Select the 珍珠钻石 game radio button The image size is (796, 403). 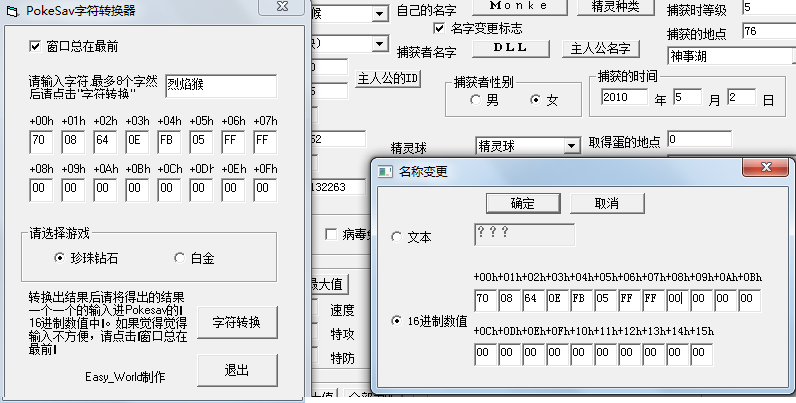point(59,258)
